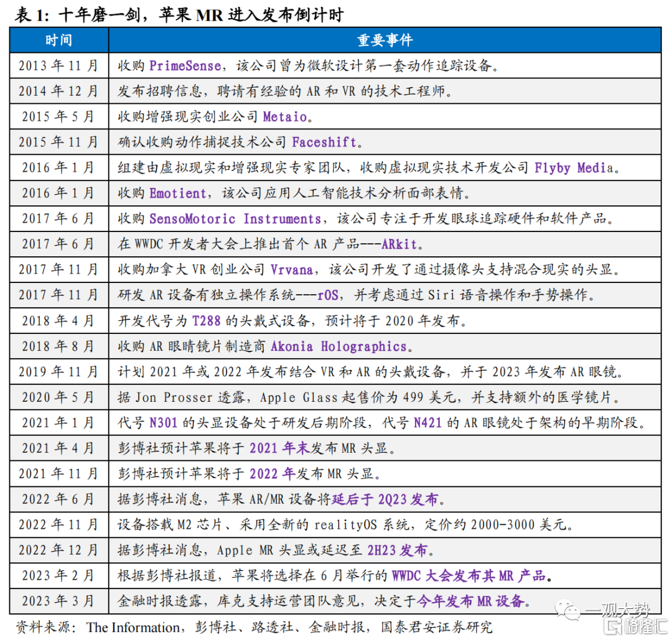This screenshot has width=672, height=640.
Task: Click the purple text 'Metaio'
Action: point(285,116)
